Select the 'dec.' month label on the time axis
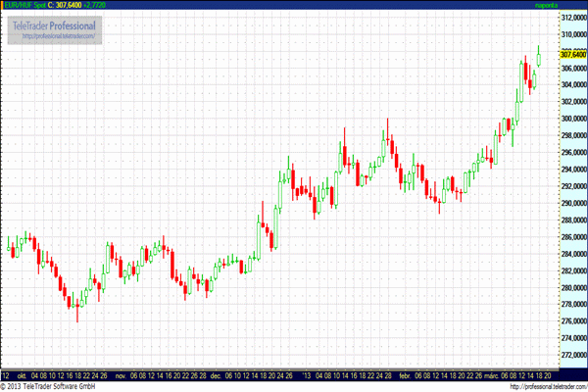 [x=214, y=374]
